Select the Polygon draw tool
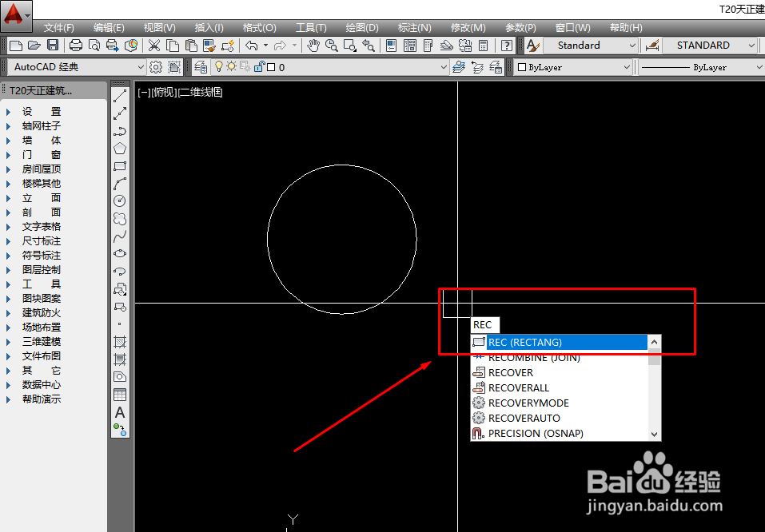Screen dimensions: 765x532 [x=120, y=149]
